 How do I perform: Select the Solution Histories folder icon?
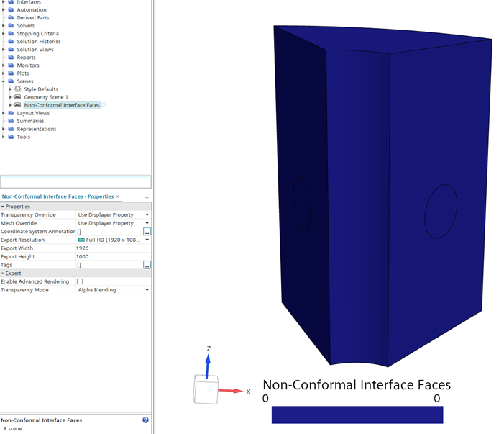pyautogui.click(x=11, y=41)
